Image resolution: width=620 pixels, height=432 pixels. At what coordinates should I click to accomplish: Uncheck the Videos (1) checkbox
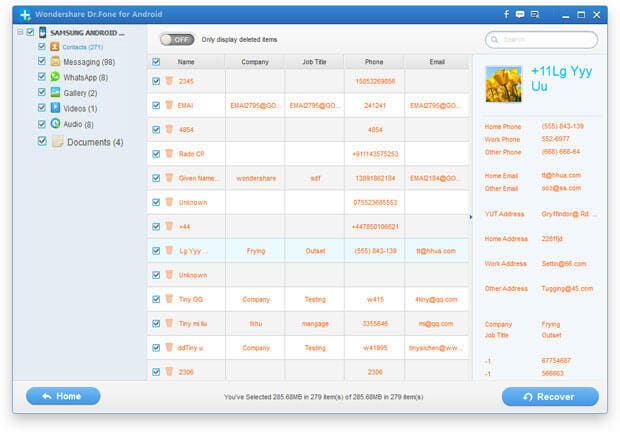click(x=42, y=108)
